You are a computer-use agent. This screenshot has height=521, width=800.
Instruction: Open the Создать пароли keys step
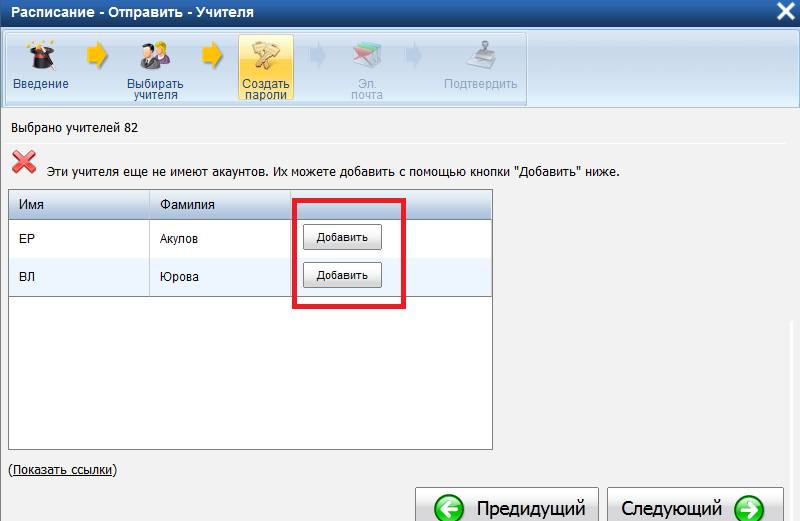click(x=265, y=56)
